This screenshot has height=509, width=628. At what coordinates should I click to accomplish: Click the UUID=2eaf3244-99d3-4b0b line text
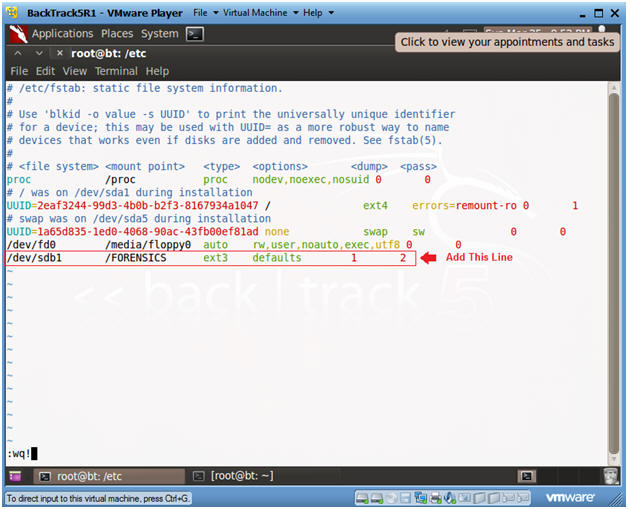(x=133, y=205)
